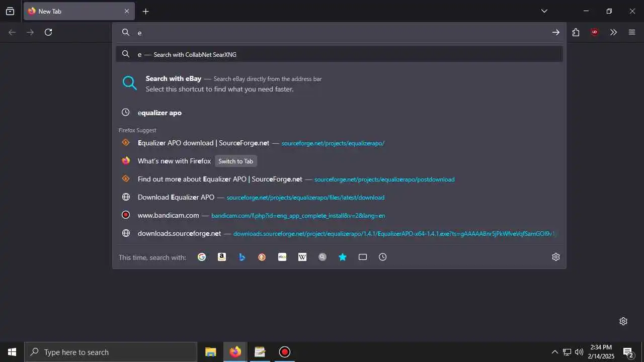Open File Explorer from the taskbar
This screenshot has height=362, width=644.
pos(211,352)
